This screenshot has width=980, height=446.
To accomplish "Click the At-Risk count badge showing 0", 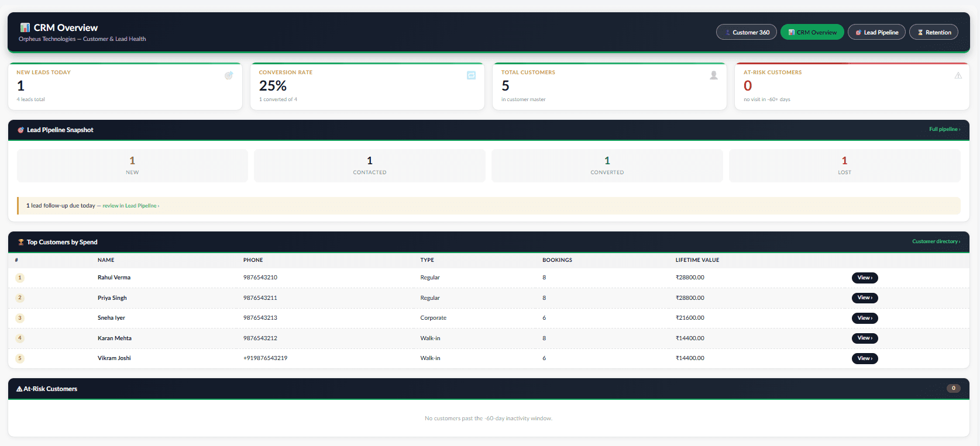I will point(954,388).
